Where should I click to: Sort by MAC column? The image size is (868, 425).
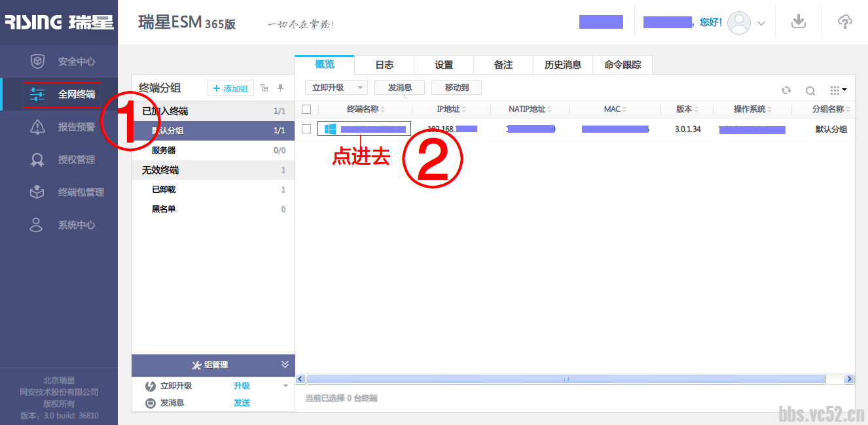(x=615, y=109)
